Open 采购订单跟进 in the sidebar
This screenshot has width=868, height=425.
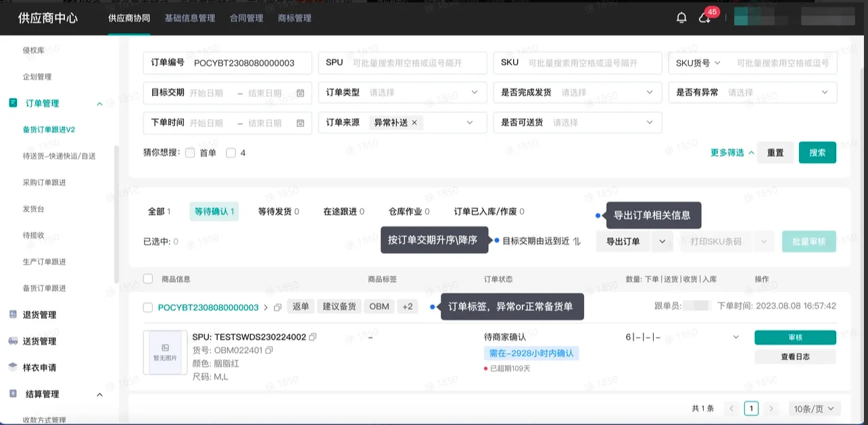(x=45, y=182)
